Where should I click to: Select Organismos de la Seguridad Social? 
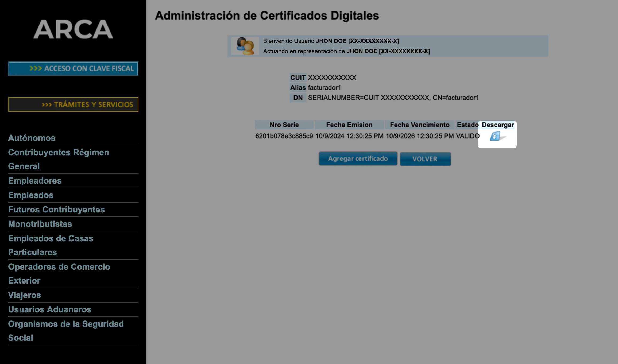coord(66,331)
